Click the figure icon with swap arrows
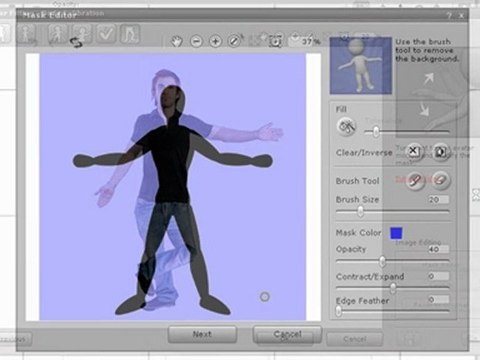Viewport: 480px width, 360px height. [81, 35]
